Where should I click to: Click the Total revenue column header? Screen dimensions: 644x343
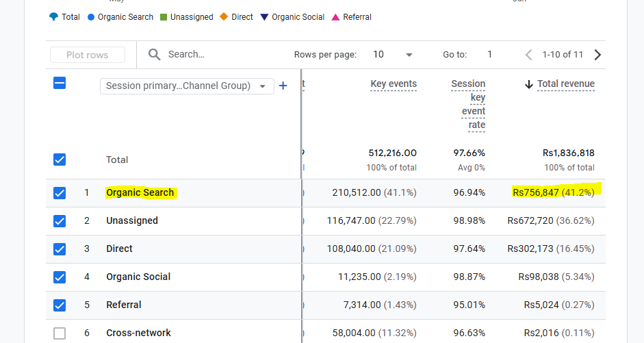tap(566, 84)
